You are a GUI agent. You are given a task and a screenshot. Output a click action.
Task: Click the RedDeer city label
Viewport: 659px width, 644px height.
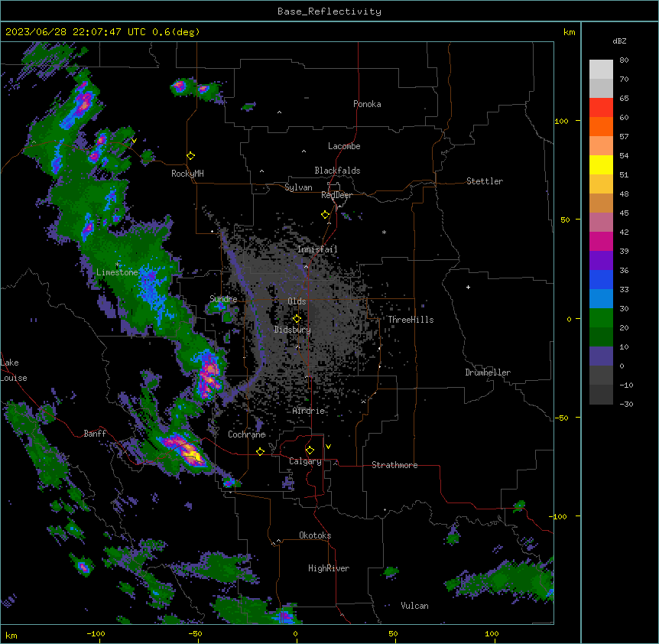[x=336, y=195]
